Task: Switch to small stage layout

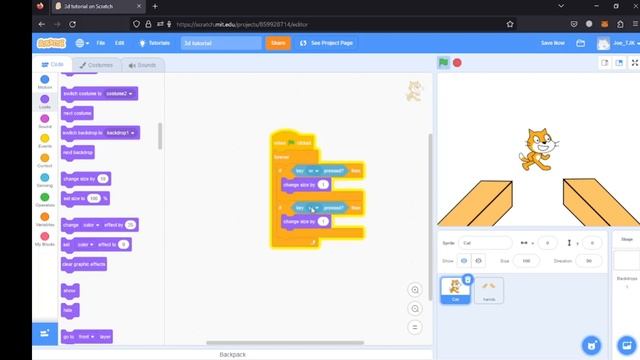Action: (x=605, y=63)
